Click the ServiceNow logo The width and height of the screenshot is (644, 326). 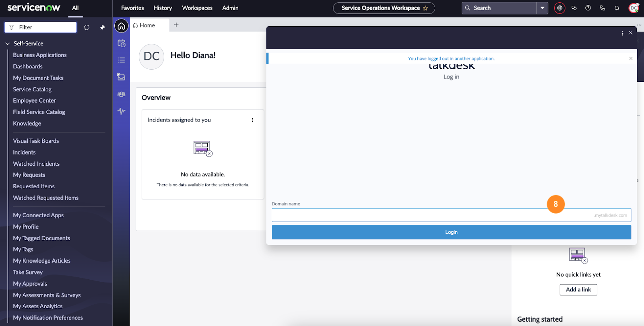[34, 7]
